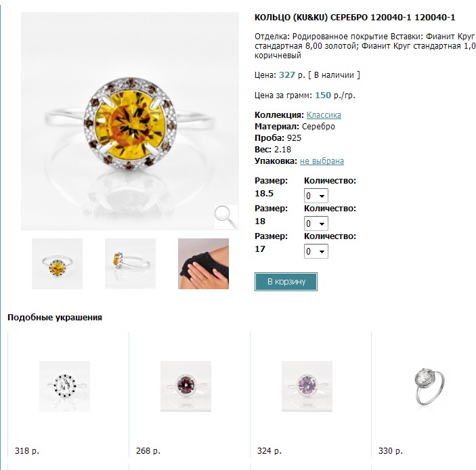476x470 pixels.
Task: Open quantity dropdown for size 18
Action: [x=316, y=223]
